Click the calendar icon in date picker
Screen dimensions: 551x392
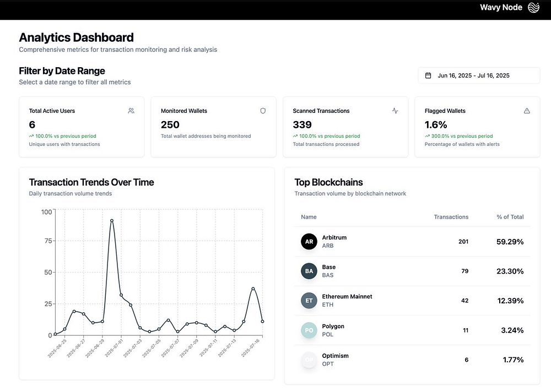pos(428,75)
